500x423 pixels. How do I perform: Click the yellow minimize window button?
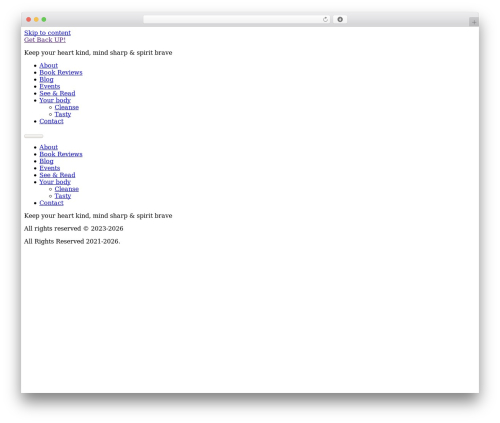click(36, 19)
